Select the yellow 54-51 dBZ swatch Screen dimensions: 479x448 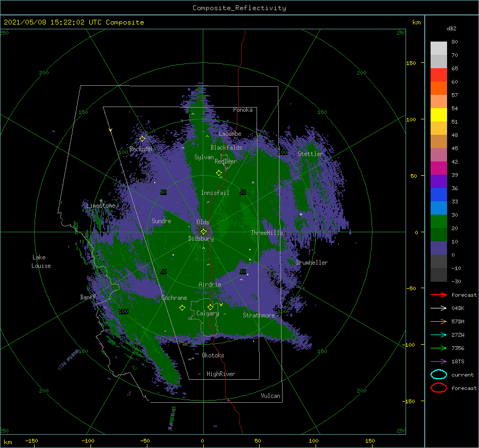(439, 115)
